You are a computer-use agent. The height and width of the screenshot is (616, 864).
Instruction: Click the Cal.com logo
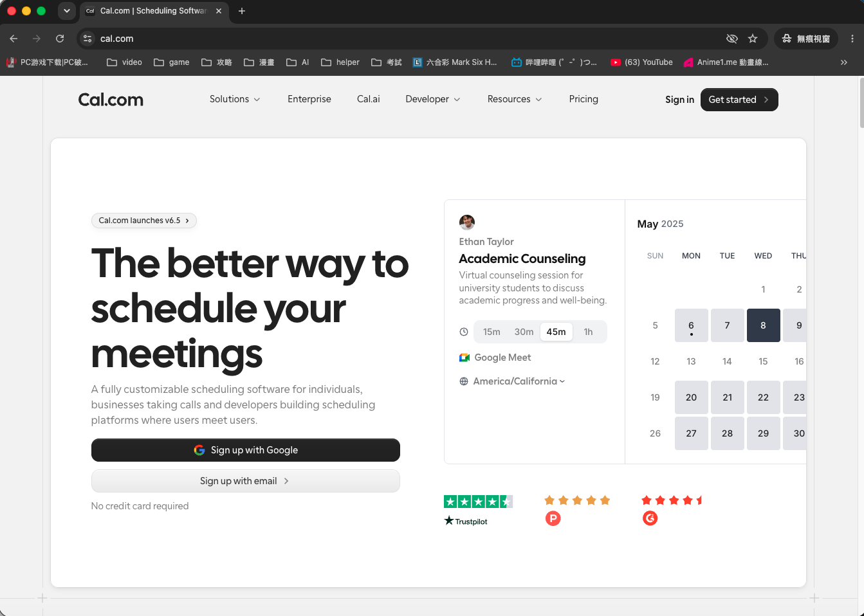pos(111,100)
